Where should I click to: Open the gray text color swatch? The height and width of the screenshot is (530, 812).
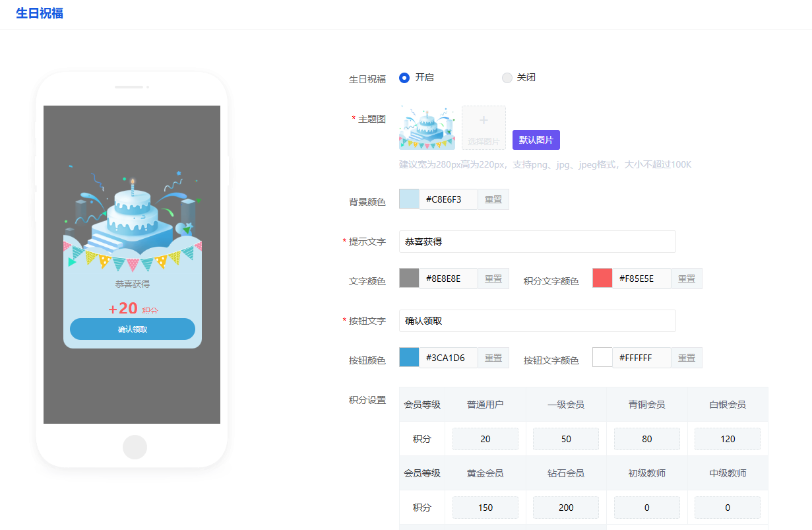coord(409,279)
